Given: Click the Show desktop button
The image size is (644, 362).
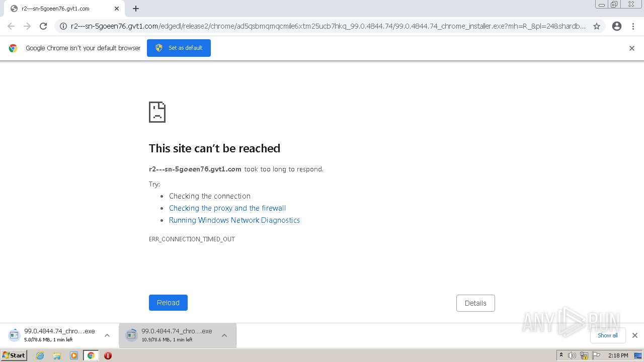Looking at the screenshot, I should (x=638, y=355).
